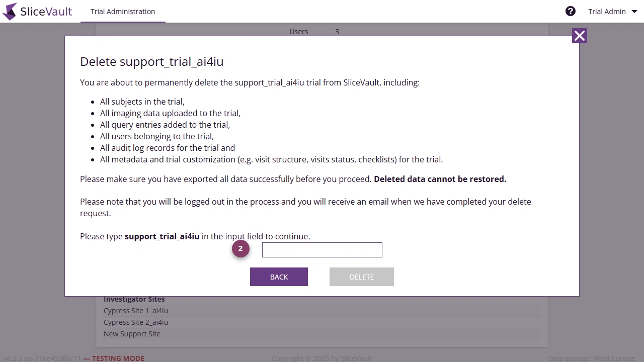This screenshot has height=362, width=644.
Task: Click the Users count label
Action: pyautogui.click(x=298, y=32)
